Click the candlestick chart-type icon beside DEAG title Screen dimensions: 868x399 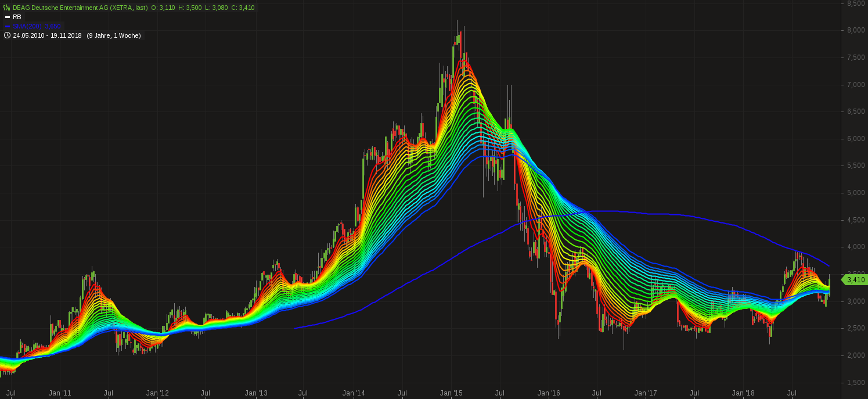tap(7, 8)
